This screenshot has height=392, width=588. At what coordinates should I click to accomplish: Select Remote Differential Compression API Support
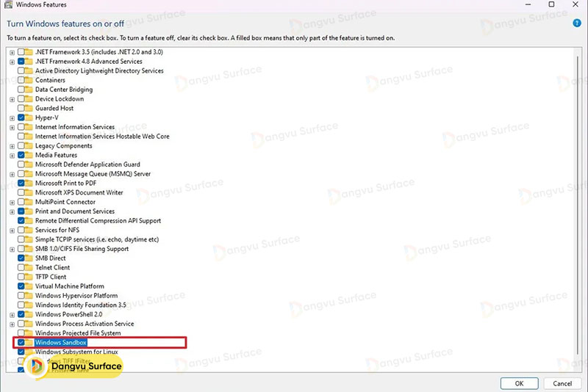point(98,220)
